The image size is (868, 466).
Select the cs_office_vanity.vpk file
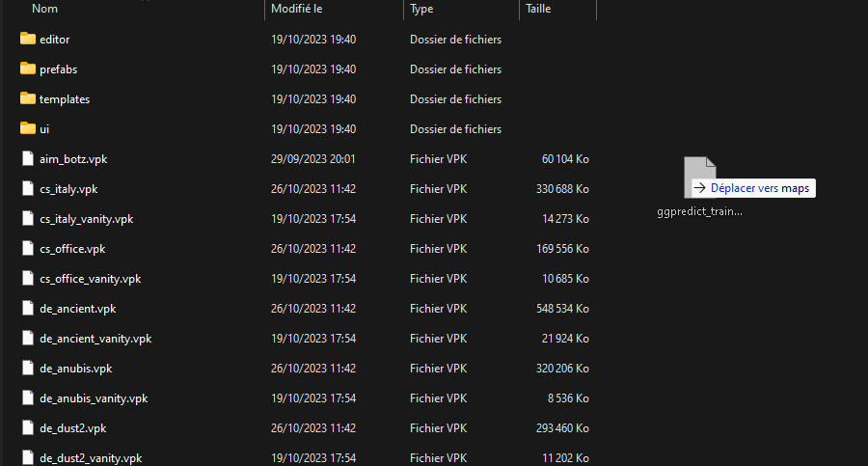(90, 279)
